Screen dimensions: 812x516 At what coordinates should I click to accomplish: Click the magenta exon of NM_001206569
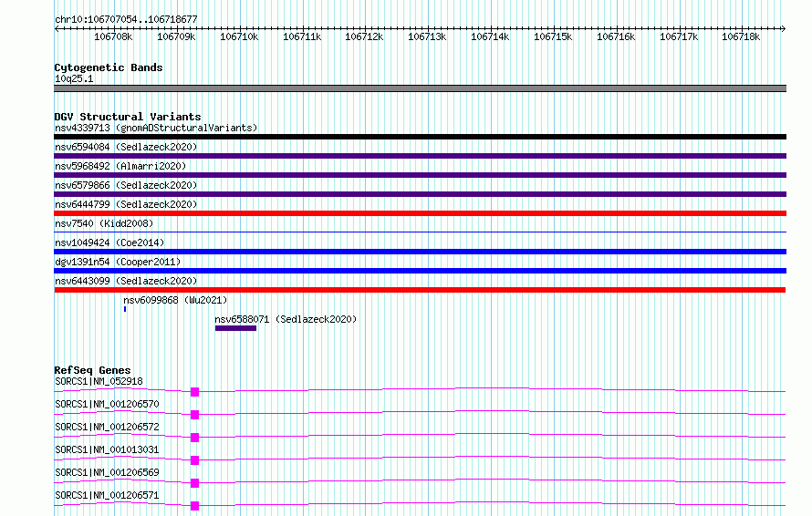click(x=194, y=483)
